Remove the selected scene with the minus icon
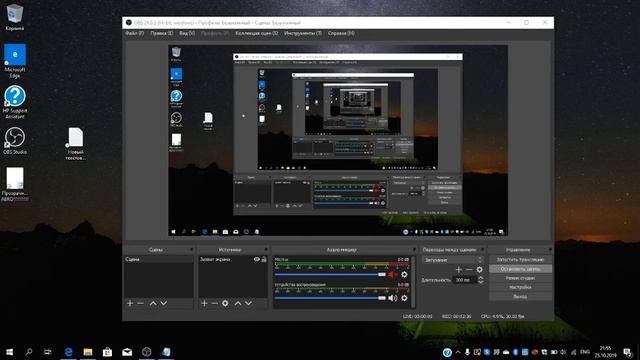 [x=140, y=303]
